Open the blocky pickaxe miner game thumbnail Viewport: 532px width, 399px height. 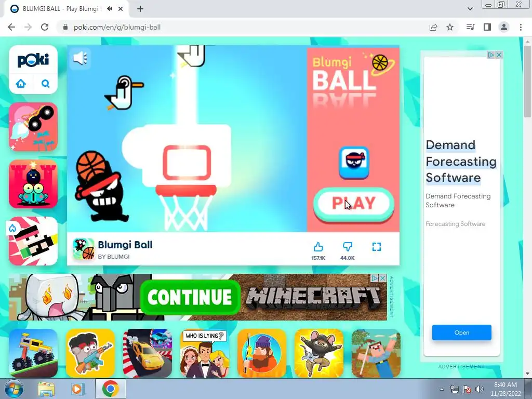[376, 353]
